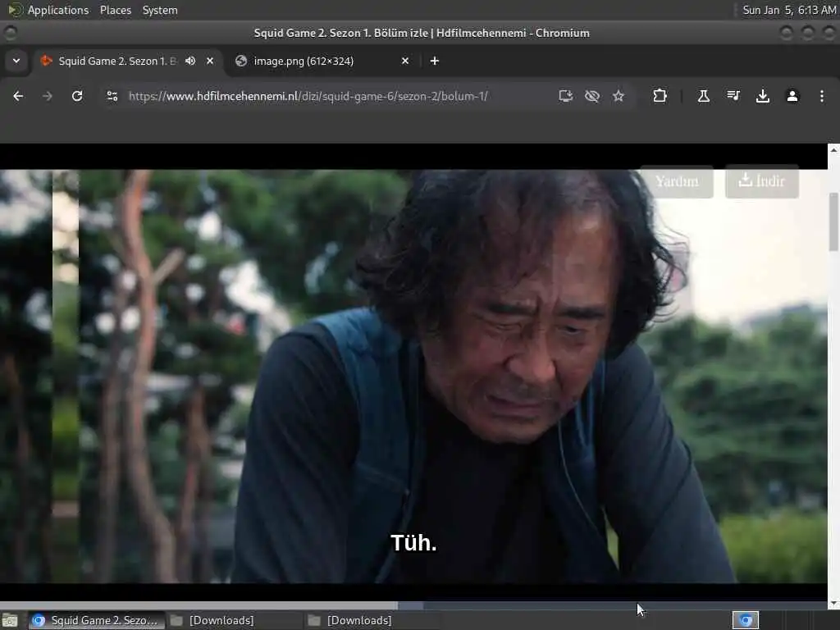Close the image.png tab
The height and width of the screenshot is (630, 840).
pos(405,61)
